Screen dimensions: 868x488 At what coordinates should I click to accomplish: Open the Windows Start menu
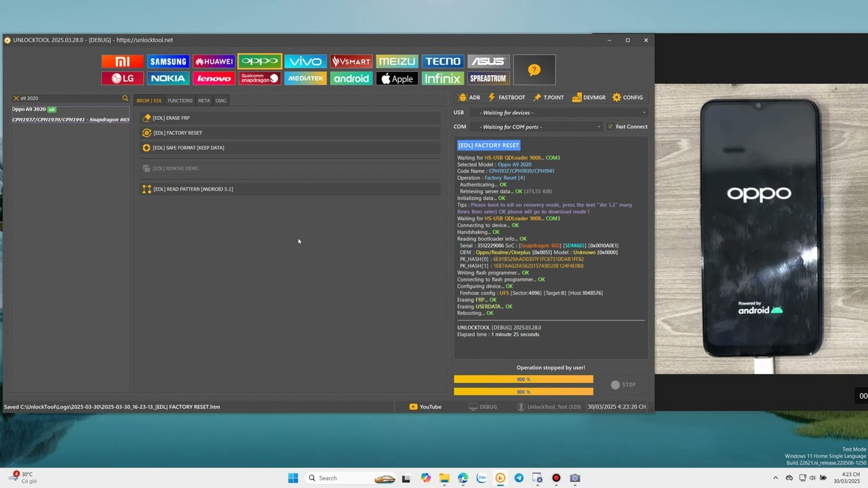(293, 478)
